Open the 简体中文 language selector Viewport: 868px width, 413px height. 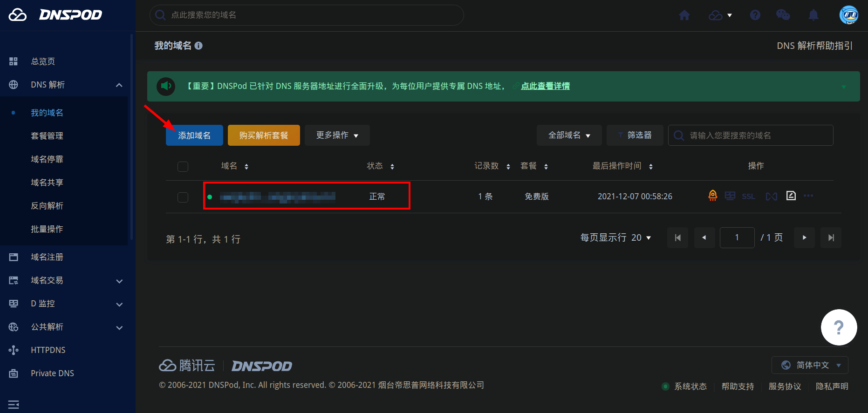(810, 365)
